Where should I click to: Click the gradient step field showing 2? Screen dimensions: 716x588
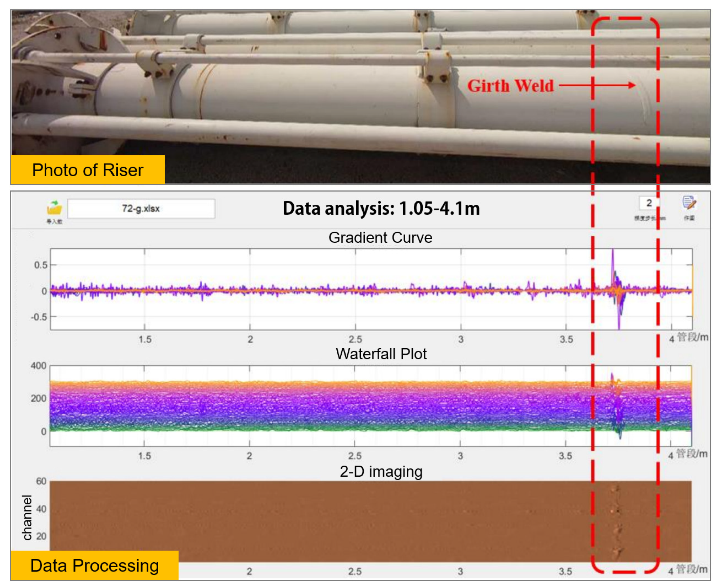[x=648, y=203]
